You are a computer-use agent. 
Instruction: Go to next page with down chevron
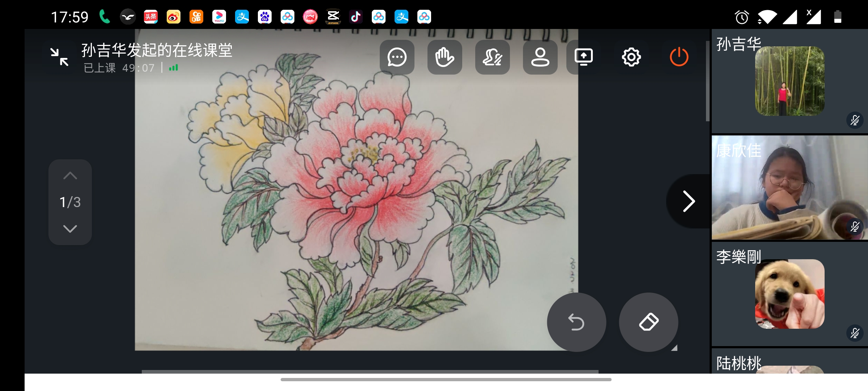coord(70,229)
